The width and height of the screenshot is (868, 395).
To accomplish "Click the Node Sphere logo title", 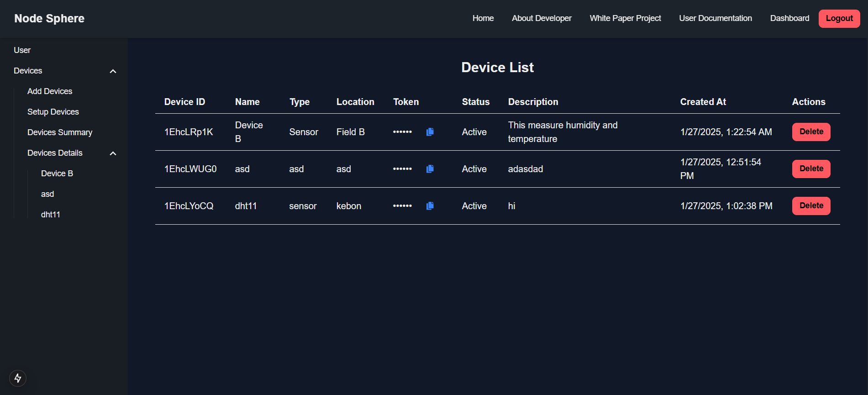I will tap(49, 19).
